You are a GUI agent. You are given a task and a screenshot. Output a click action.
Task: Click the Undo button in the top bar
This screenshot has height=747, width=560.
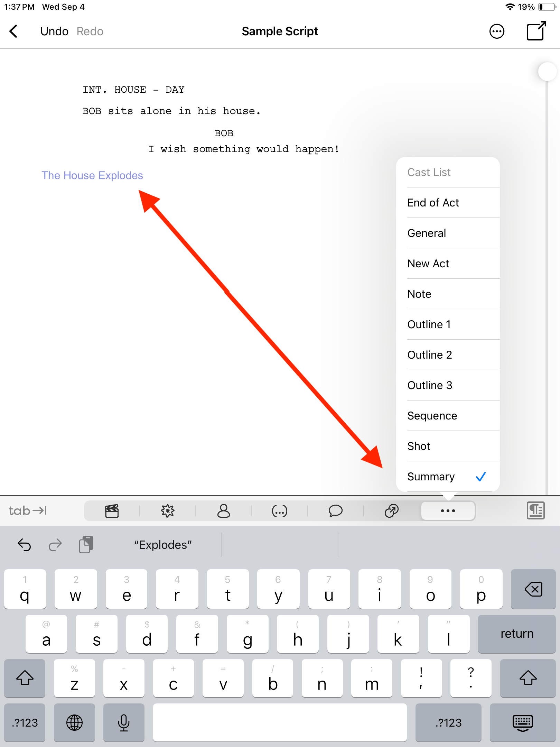[x=54, y=31]
